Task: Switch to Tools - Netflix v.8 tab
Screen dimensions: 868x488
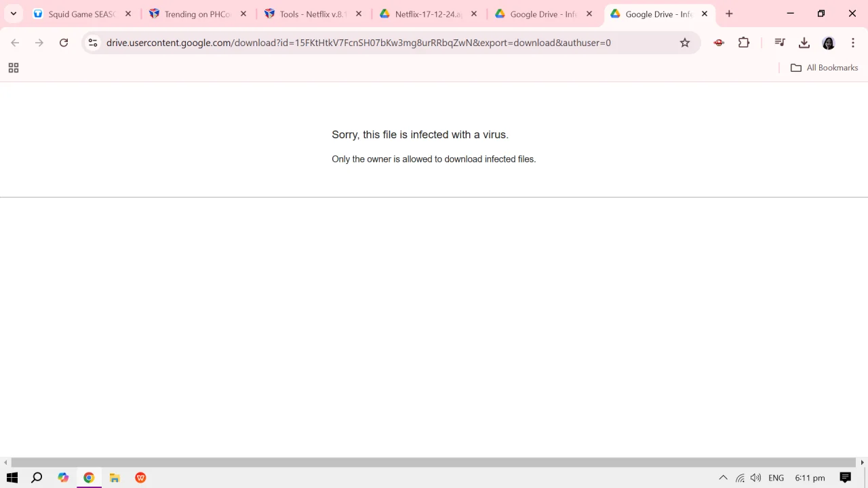Action: 313,14
